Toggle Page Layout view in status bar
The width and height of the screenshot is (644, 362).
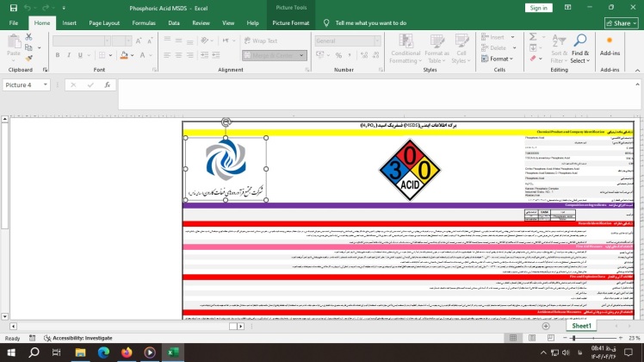[534, 339]
